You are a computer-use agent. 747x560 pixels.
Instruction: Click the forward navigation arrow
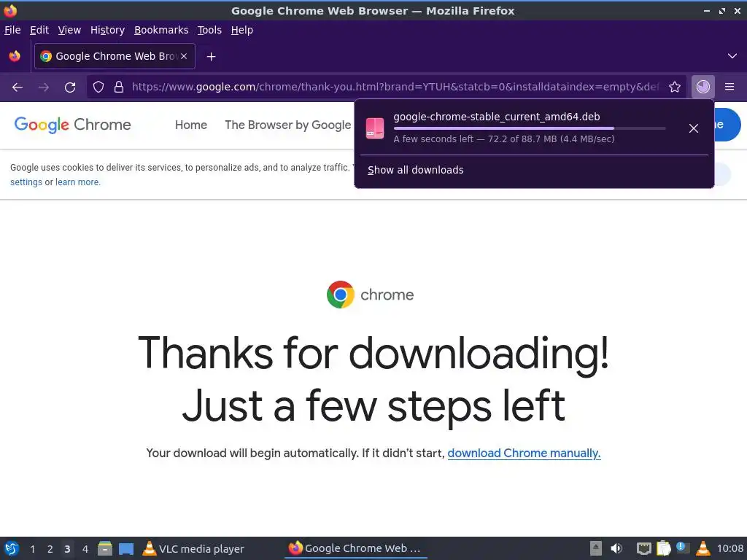[44, 87]
